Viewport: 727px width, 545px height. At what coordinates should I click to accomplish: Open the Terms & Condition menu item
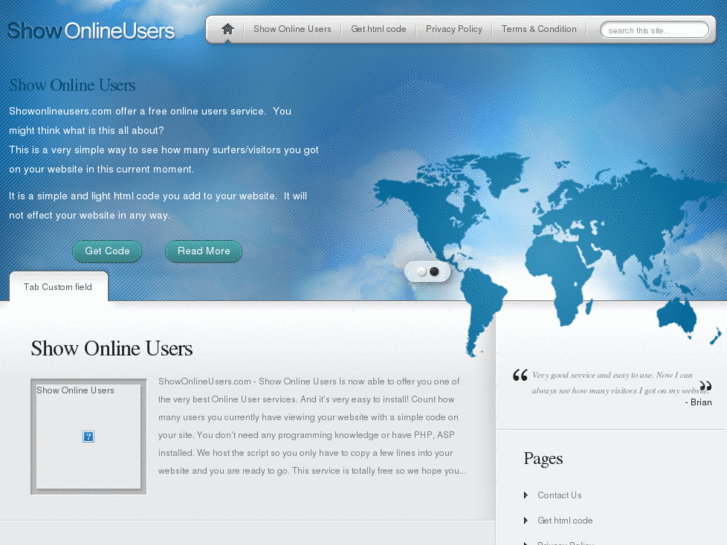[x=539, y=29]
